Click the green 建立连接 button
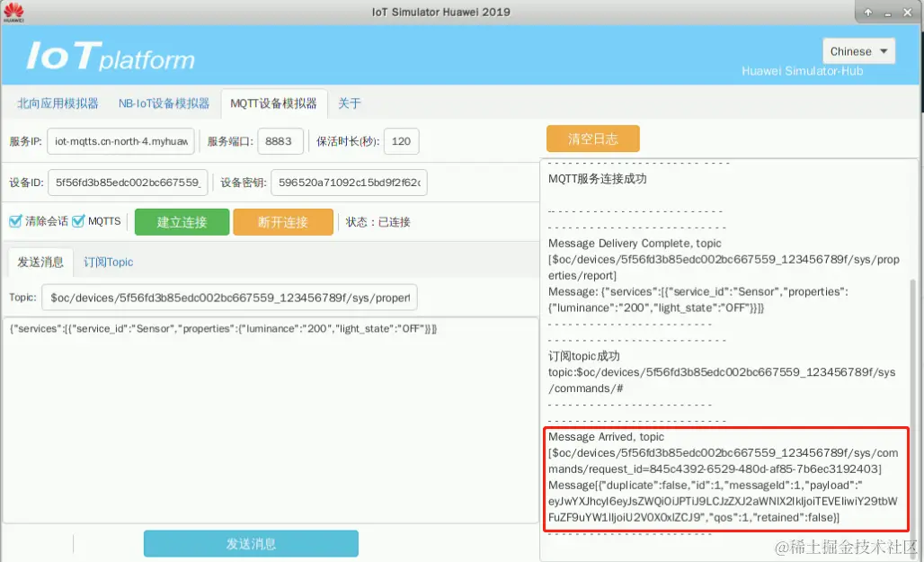Image resolution: width=924 pixels, height=562 pixels. [182, 222]
